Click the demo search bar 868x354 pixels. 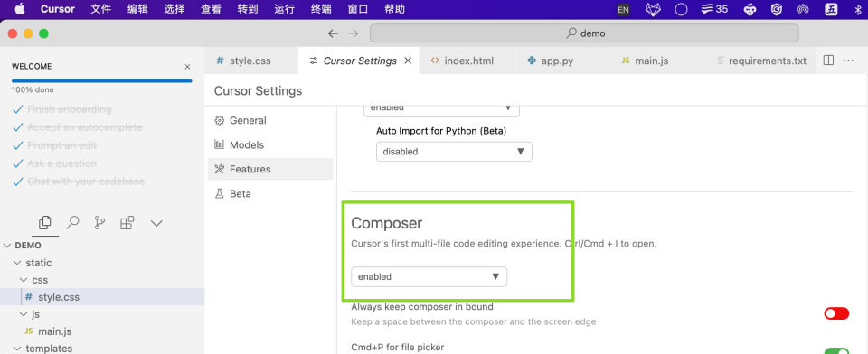(584, 33)
